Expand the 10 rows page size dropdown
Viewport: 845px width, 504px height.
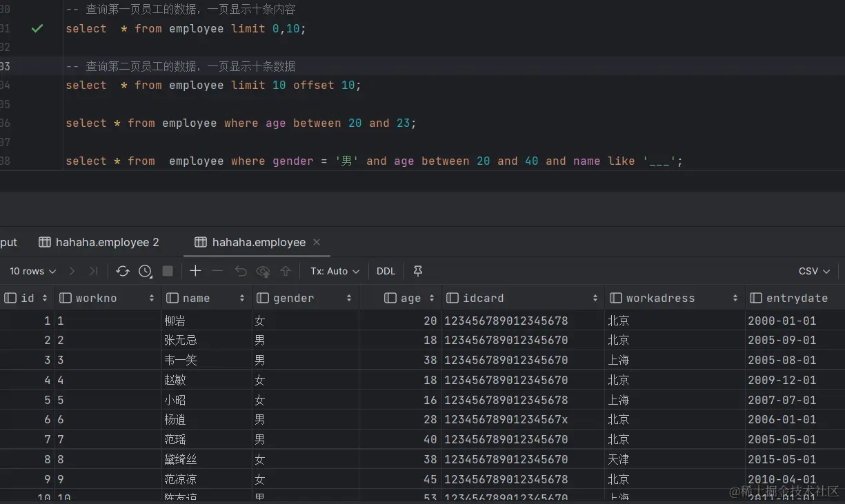tap(32, 271)
